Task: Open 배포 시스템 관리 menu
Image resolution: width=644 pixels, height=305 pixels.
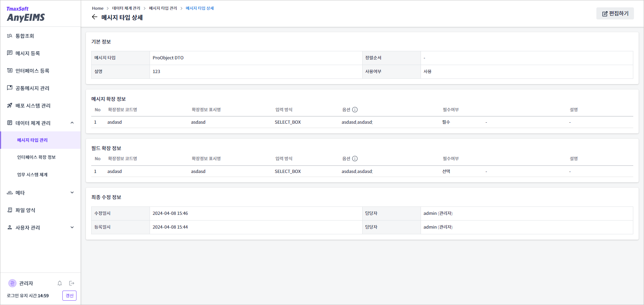Action: pos(40,106)
